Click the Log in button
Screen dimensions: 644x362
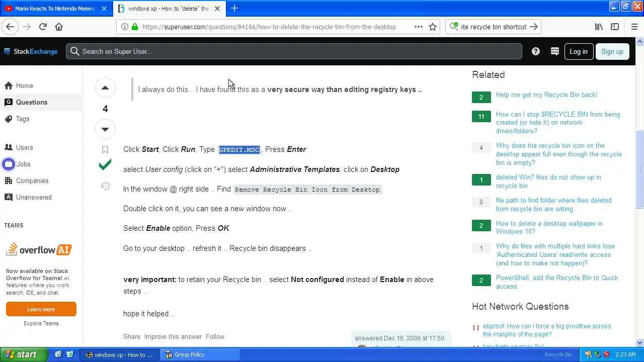[579, 51]
